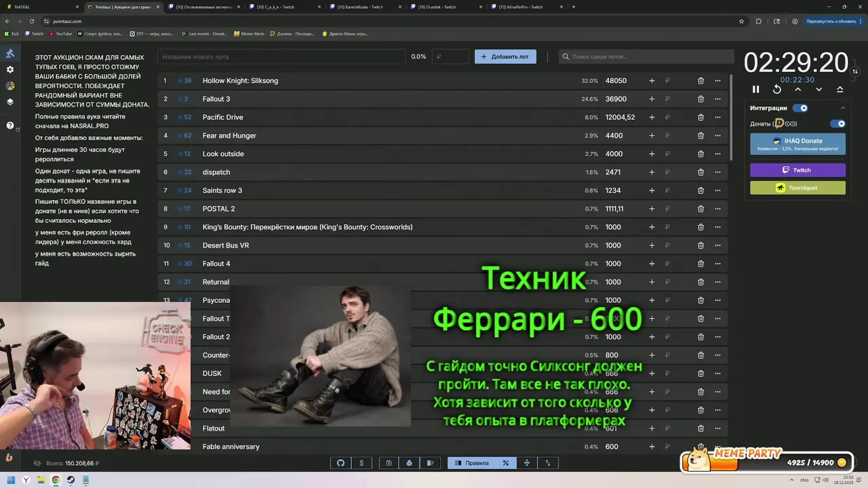Edit the 48050 amount of Silksong

point(616,81)
